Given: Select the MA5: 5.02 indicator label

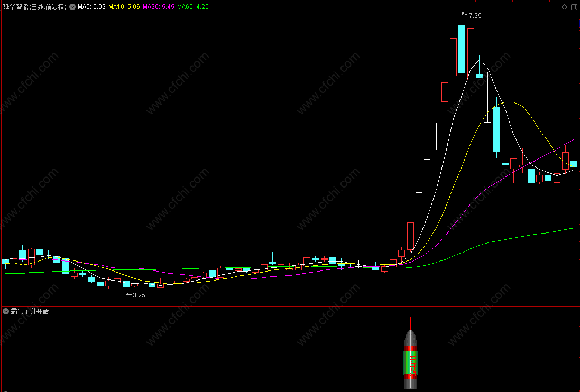Looking at the screenshot, I should pyautogui.click(x=91, y=7).
